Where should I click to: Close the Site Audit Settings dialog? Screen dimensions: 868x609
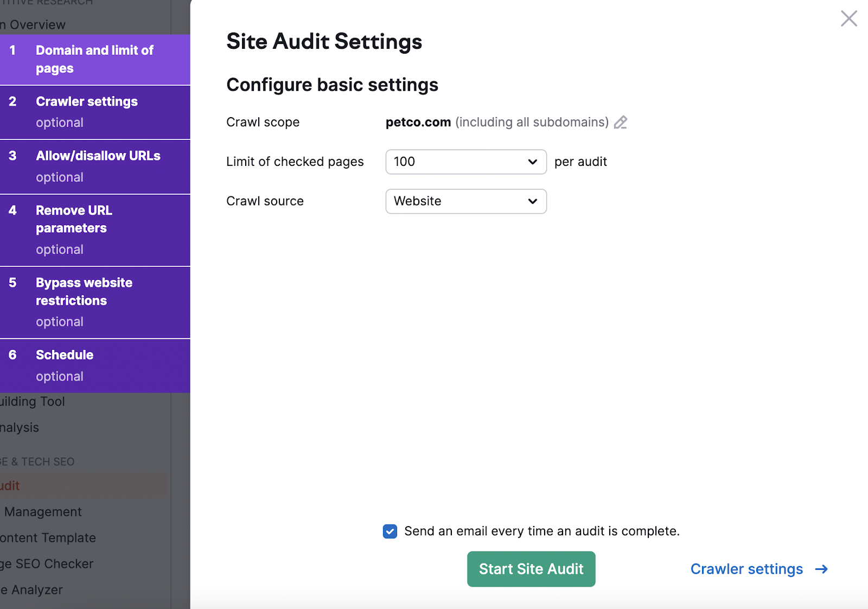pyautogui.click(x=848, y=18)
